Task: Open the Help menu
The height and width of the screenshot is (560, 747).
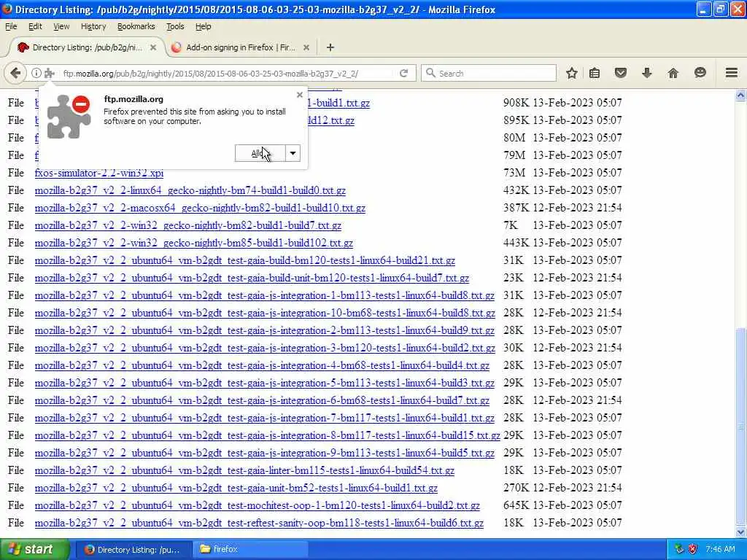Action: (x=203, y=27)
